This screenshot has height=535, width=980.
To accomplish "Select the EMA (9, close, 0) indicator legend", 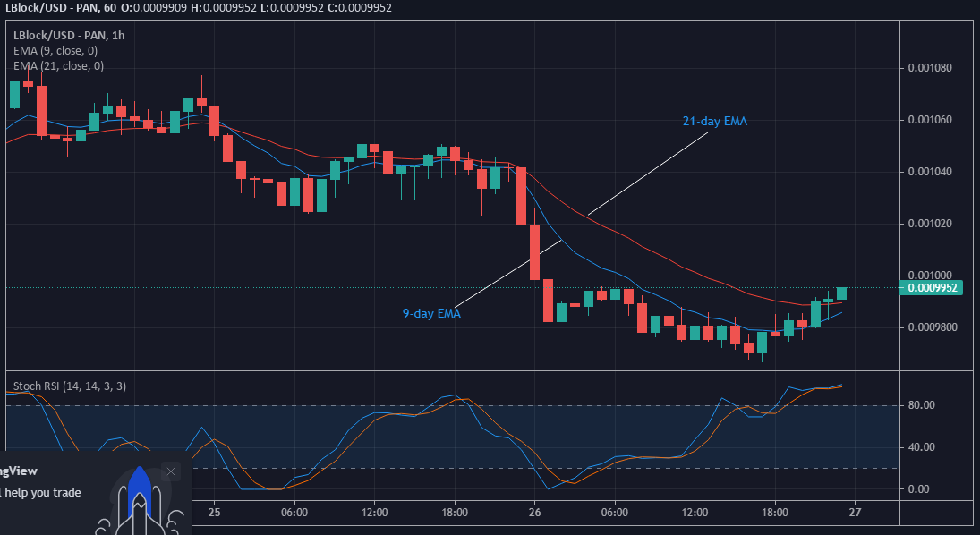I will point(55,51).
